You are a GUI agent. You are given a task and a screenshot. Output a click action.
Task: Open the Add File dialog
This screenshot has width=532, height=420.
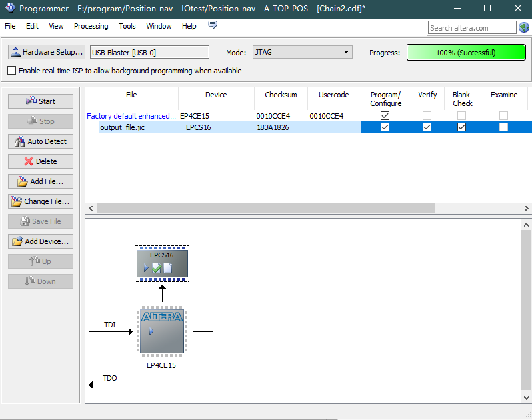41,181
